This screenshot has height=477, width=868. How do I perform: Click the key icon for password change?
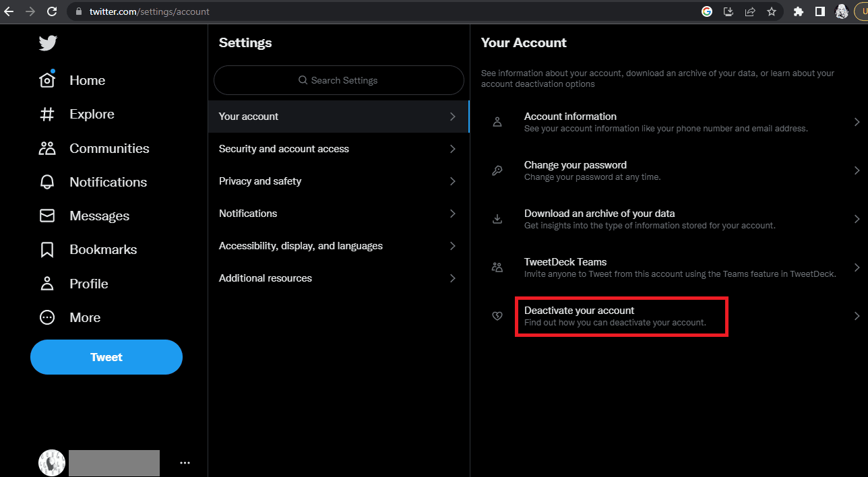497,170
